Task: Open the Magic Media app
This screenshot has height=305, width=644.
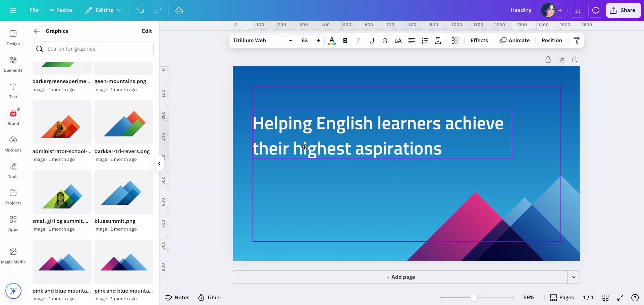Action: pos(13,255)
